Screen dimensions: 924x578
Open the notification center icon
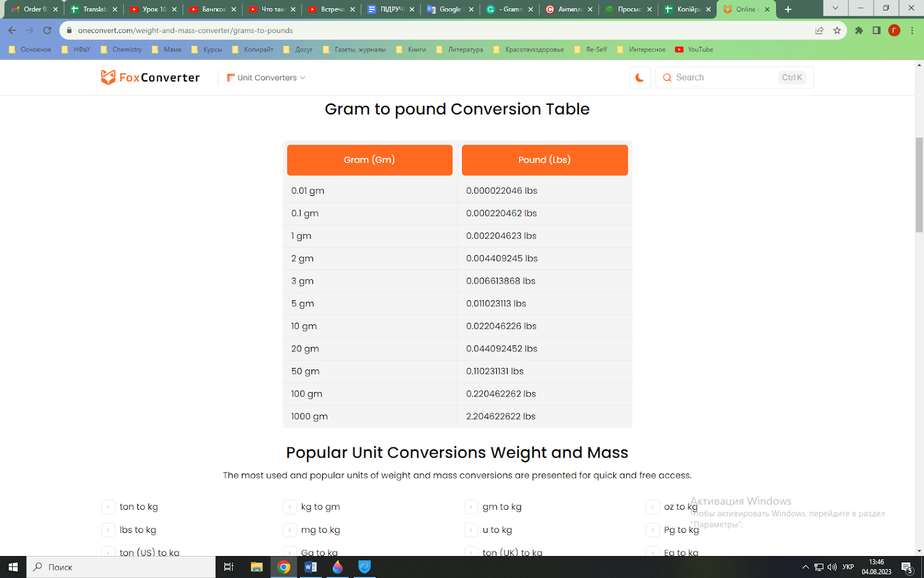(x=907, y=567)
